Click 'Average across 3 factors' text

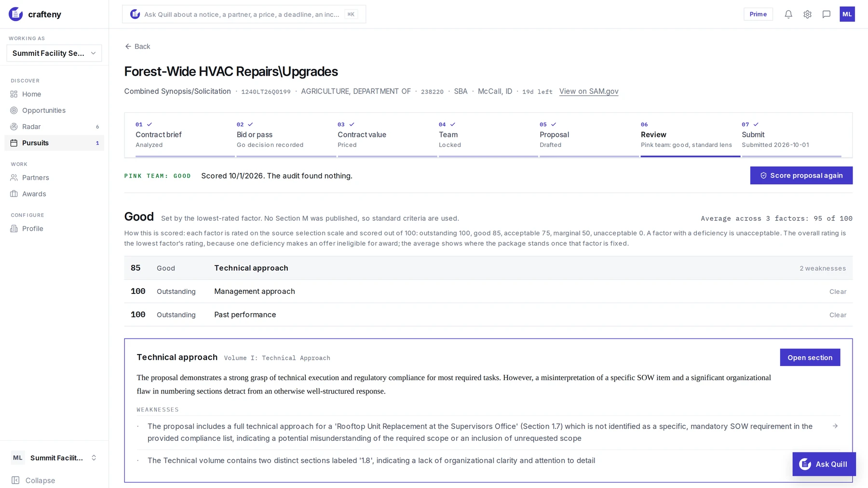click(x=776, y=218)
